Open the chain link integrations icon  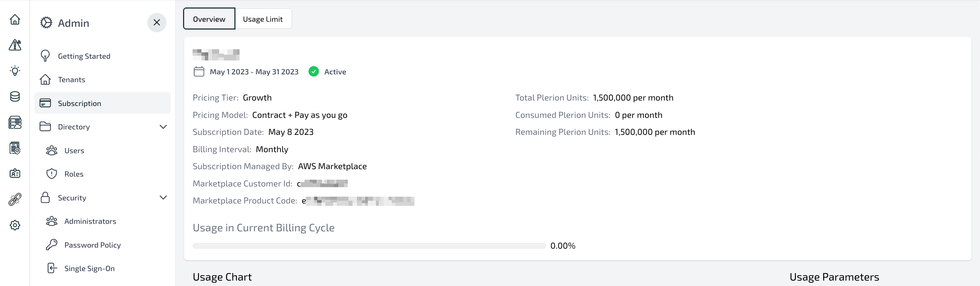(x=15, y=199)
